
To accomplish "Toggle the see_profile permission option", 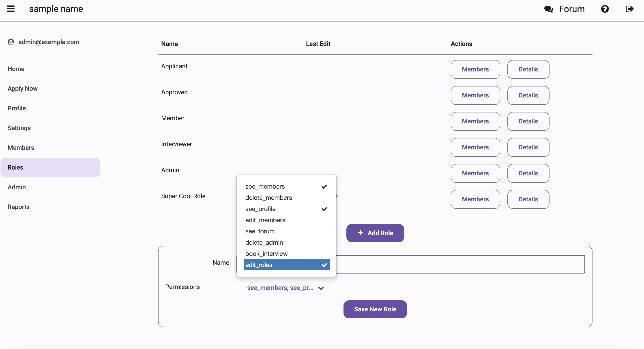I will 286,209.
